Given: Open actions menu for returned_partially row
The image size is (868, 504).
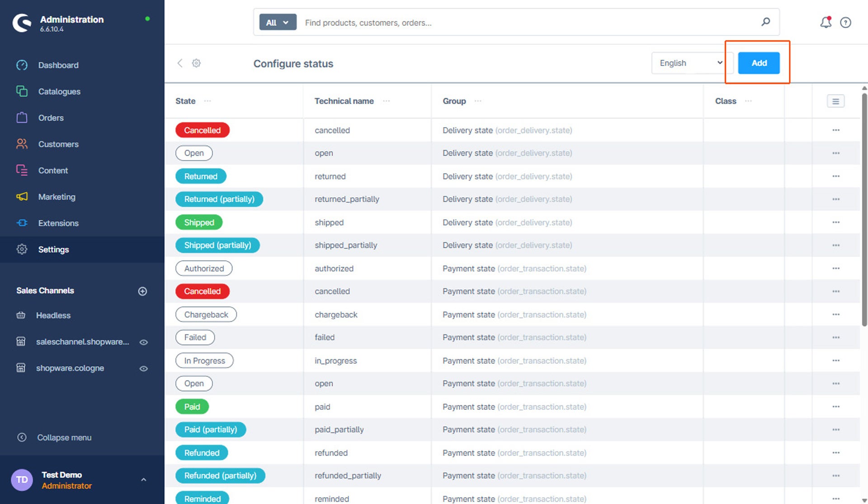Looking at the screenshot, I should (x=836, y=199).
